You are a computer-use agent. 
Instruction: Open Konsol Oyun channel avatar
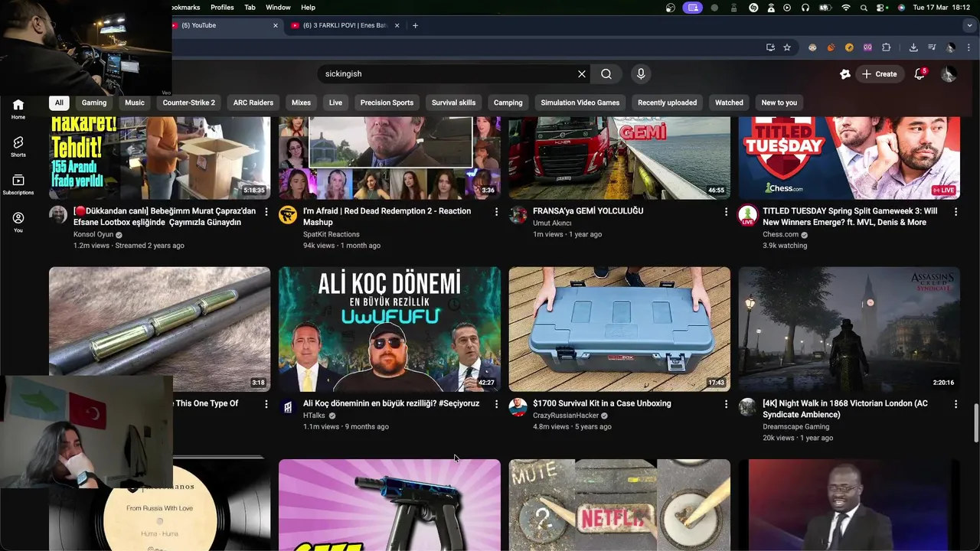pos(58,214)
